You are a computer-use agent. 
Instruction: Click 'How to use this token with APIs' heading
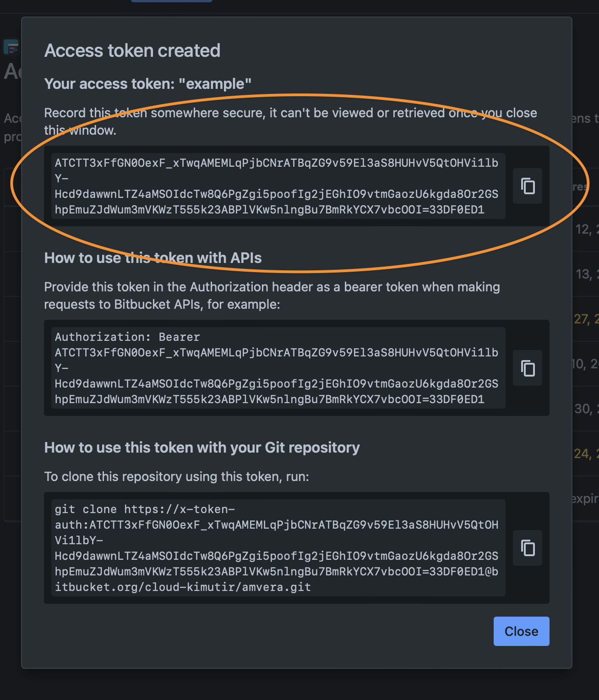153,258
